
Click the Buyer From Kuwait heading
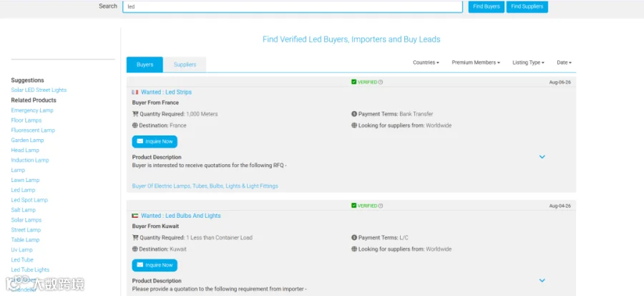pos(155,226)
